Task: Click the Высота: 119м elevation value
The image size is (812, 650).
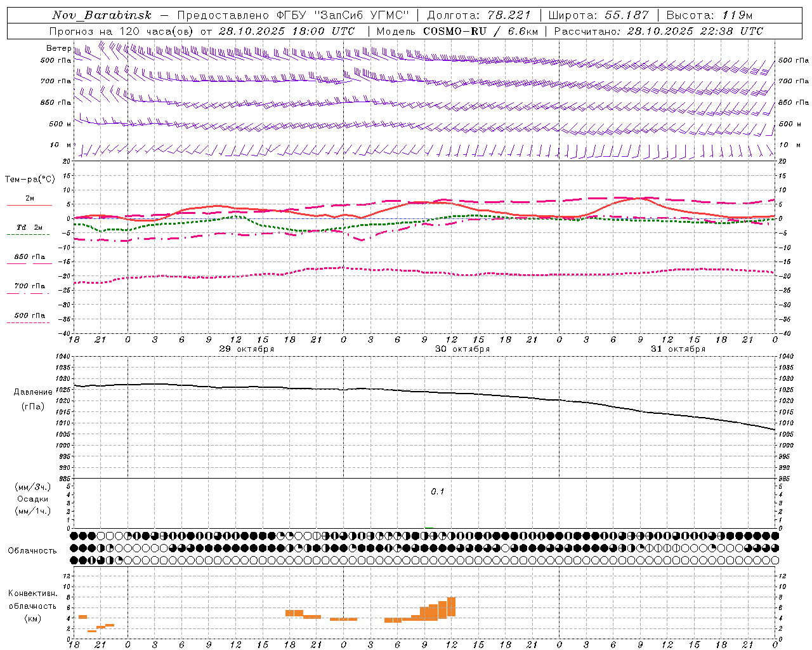Action: [x=709, y=15]
